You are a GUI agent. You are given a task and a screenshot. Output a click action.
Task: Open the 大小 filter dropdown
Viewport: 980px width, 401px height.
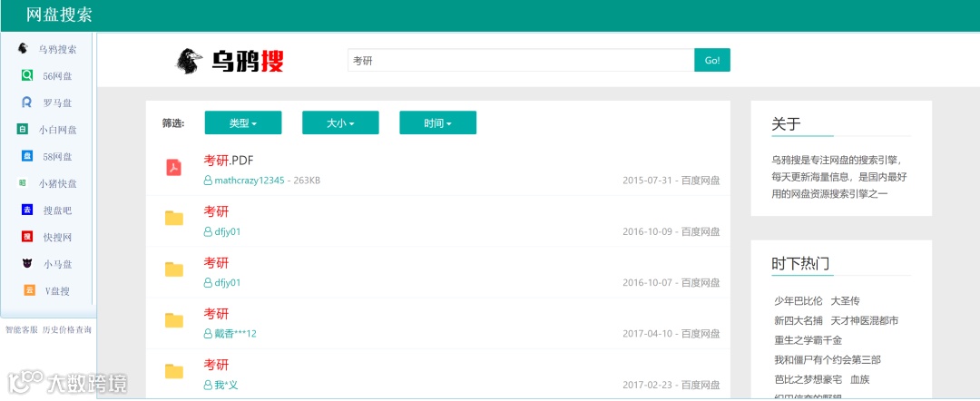pyautogui.click(x=340, y=123)
